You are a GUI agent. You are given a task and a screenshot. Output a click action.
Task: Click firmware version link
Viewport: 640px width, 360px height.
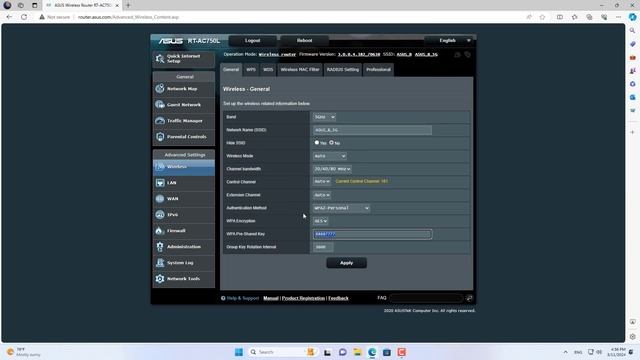pyautogui.click(x=359, y=54)
